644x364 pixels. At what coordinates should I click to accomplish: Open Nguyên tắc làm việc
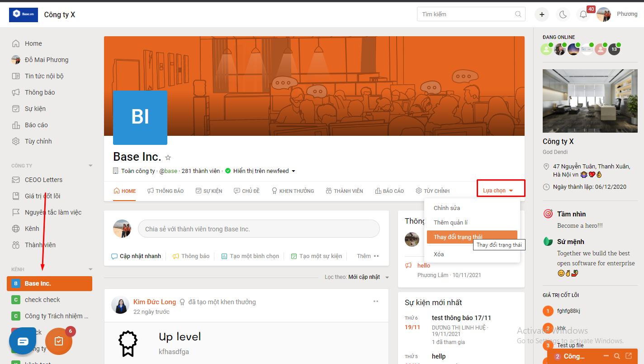point(53,212)
